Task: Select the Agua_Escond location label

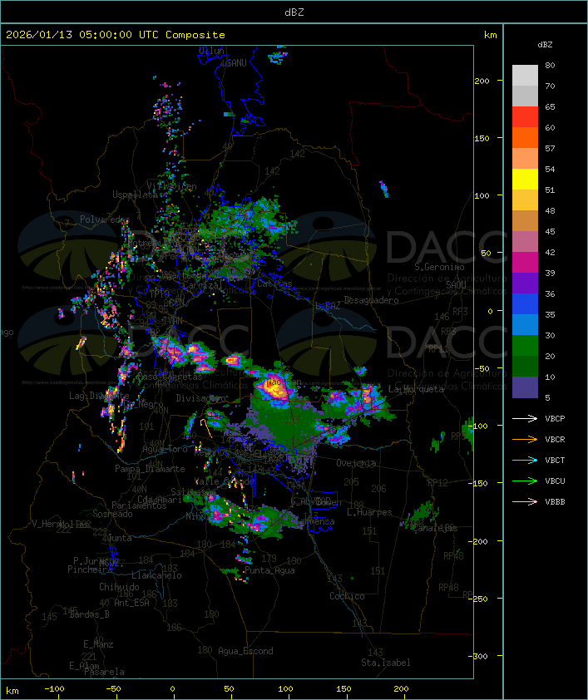Action: click(x=245, y=651)
